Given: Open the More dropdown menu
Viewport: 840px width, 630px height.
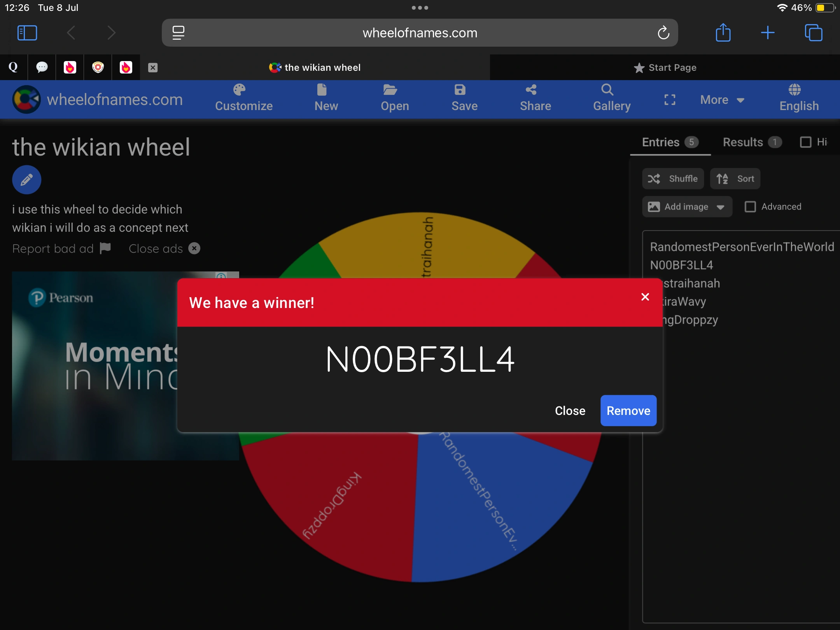Looking at the screenshot, I should click(x=722, y=100).
